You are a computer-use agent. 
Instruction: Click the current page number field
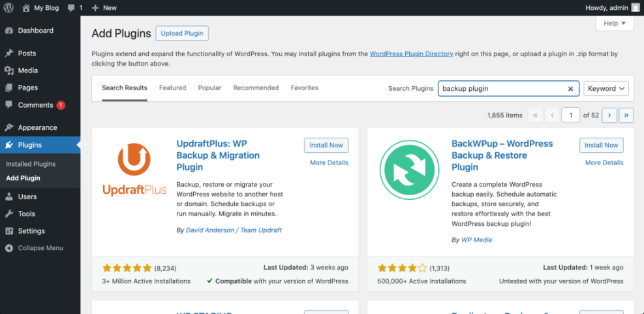point(571,116)
